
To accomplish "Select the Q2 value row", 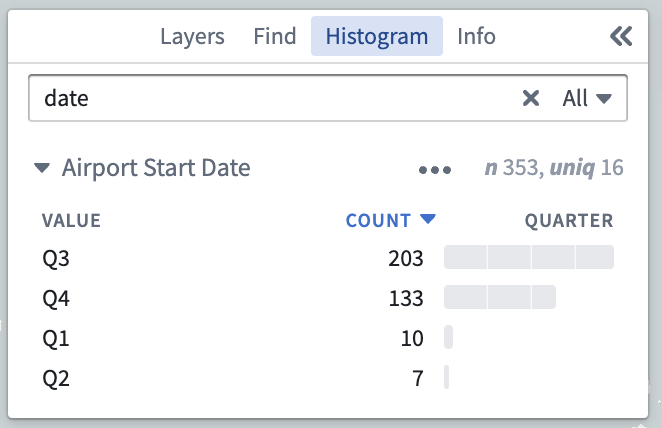I will [328, 378].
